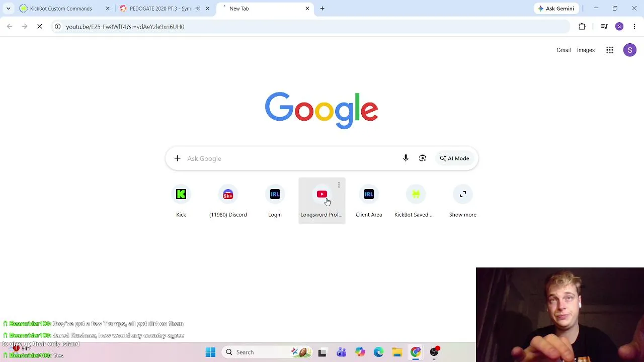Open Microsoft Edge from the taskbar
Viewport: 644px width, 362px height.
coord(378,352)
